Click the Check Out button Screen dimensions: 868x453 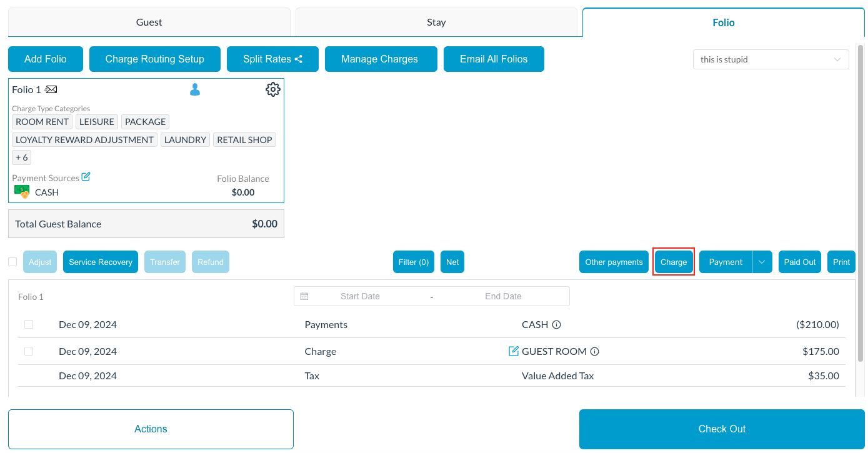(x=722, y=429)
